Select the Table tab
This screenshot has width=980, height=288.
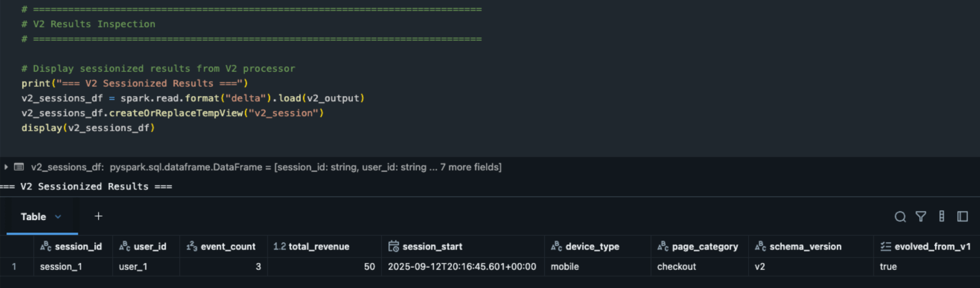coord(34,217)
